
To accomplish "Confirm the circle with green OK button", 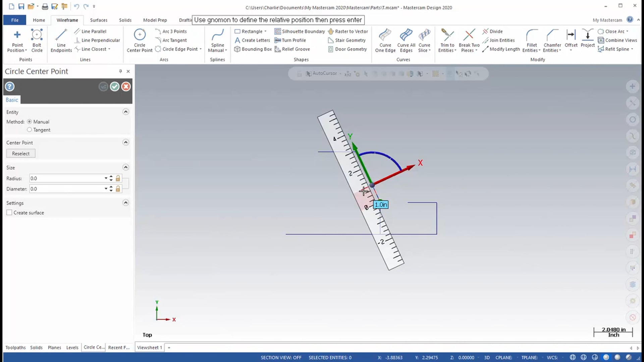I will tap(115, 86).
